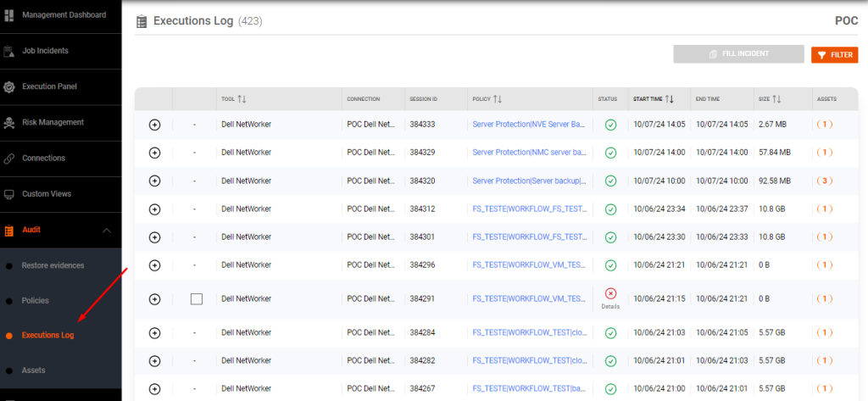This screenshot has height=401, width=868.
Task: Click the green success status icon for session 384333
Action: click(610, 125)
